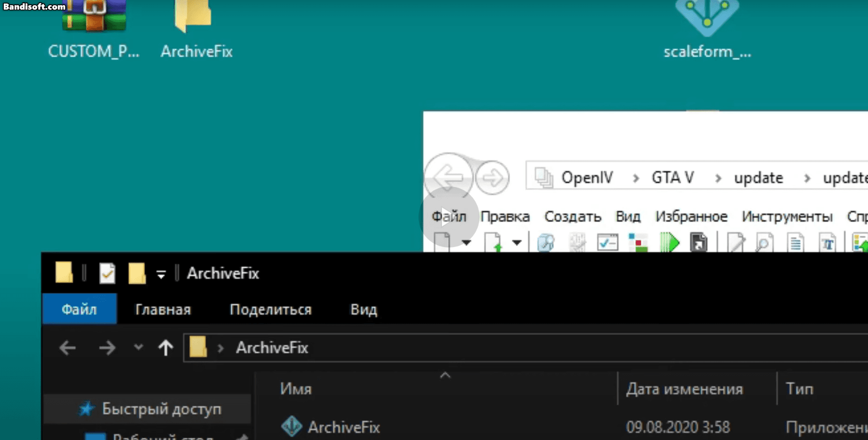Click the OpenIV breadcrumb segment

(587, 178)
